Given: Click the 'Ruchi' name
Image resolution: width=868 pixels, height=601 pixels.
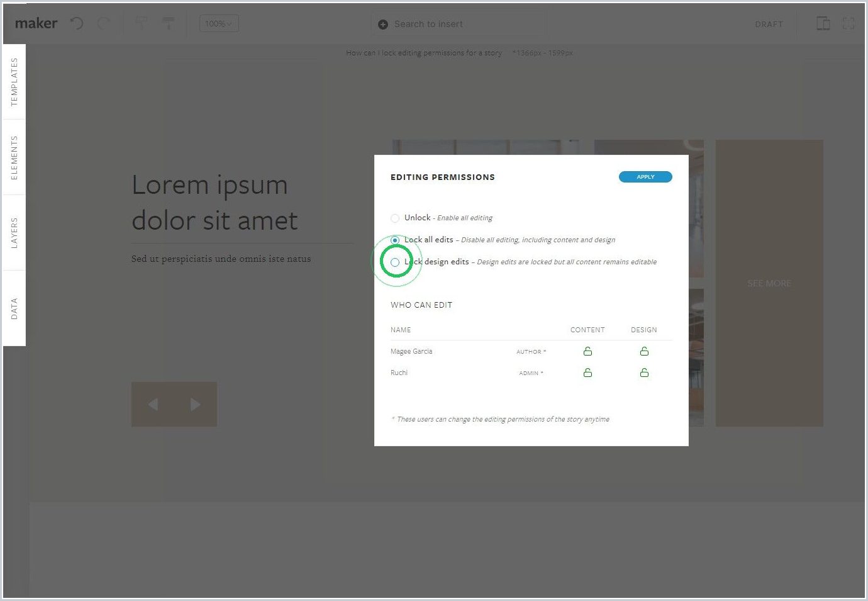Looking at the screenshot, I should click(x=399, y=373).
